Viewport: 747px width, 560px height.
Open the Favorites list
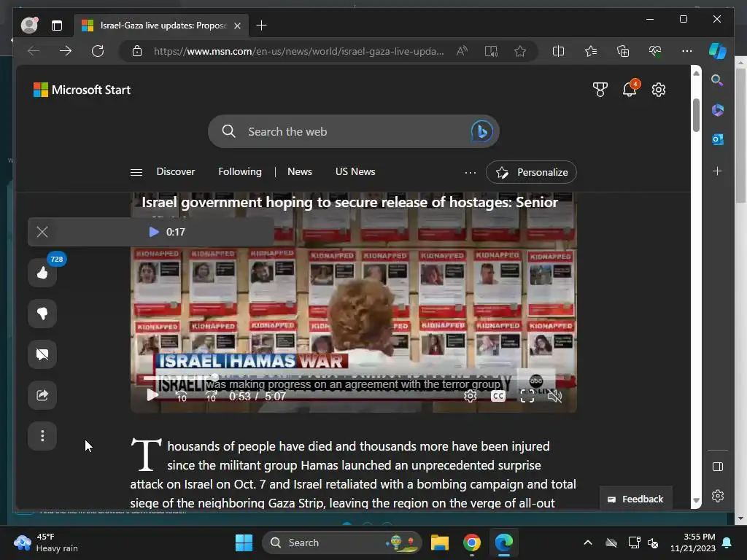tap(591, 51)
